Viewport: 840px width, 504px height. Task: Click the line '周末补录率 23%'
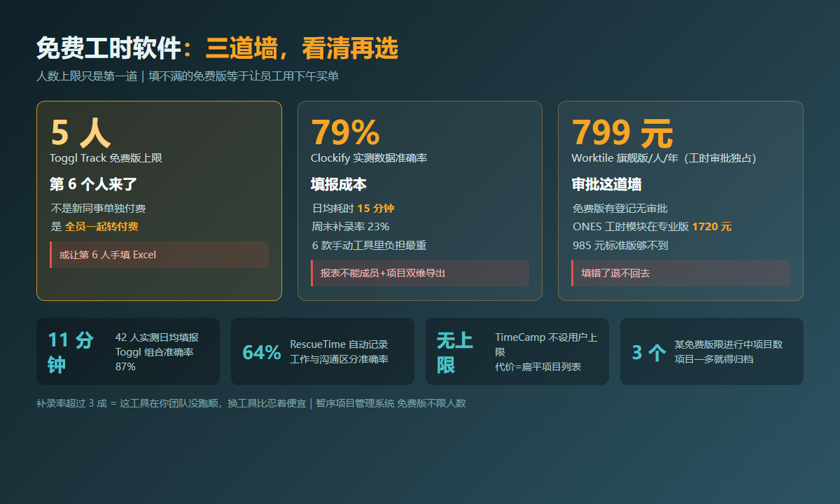point(351,226)
